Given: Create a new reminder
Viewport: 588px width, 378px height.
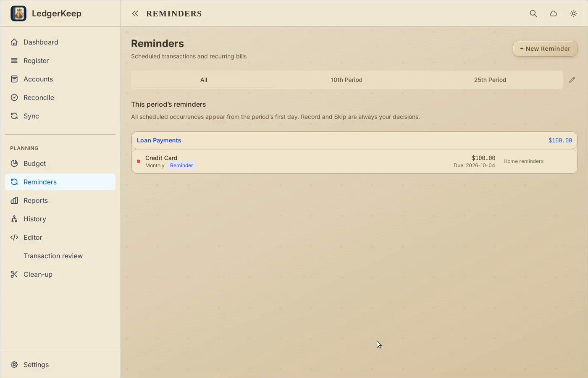Looking at the screenshot, I should [545, 49].
